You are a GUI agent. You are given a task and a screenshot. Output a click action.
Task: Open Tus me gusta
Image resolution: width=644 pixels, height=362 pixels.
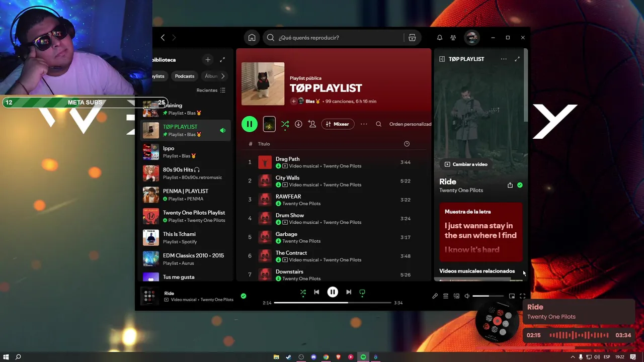point(186,277)
